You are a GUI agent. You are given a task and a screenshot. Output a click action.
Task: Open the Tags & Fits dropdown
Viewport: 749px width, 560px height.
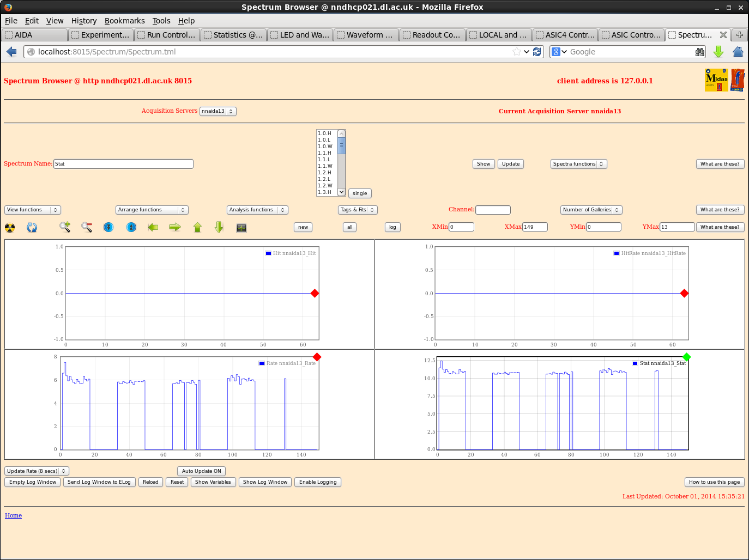[358, 210]
